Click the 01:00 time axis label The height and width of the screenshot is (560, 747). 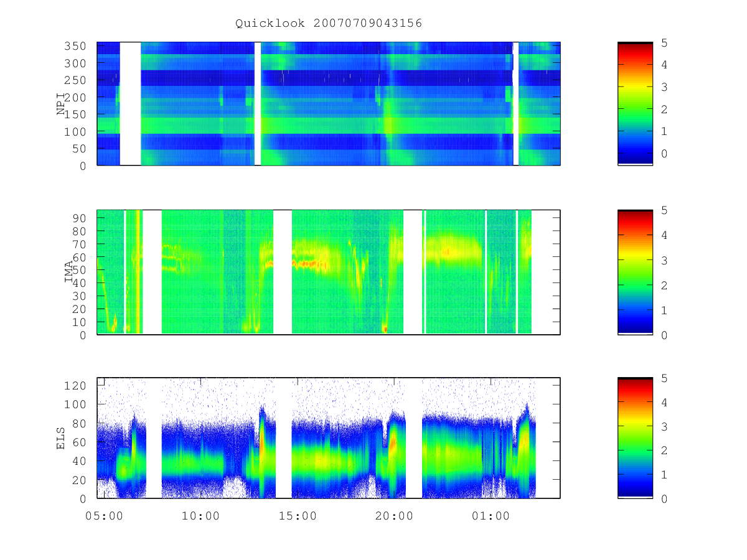(491, 516)
